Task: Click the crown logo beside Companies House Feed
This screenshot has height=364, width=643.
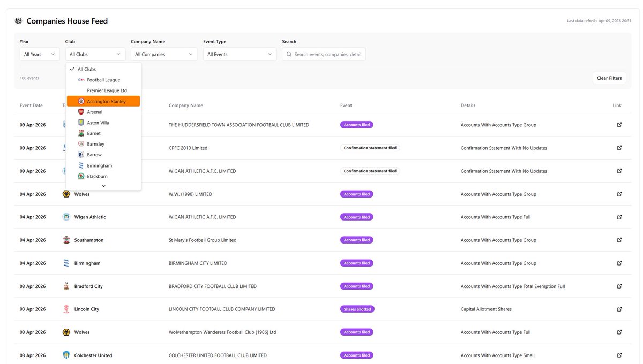Action: tap(19, 21)
